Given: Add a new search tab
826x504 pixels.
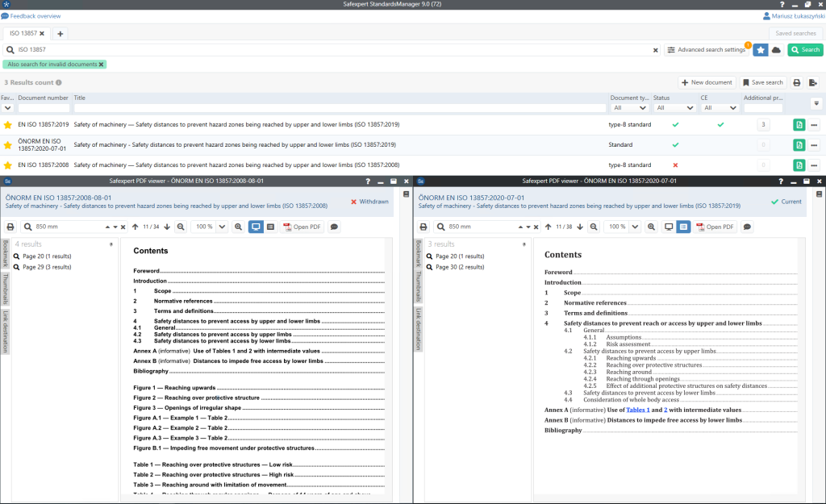Looking at the screenshot, I should click(x=60, y=34).
